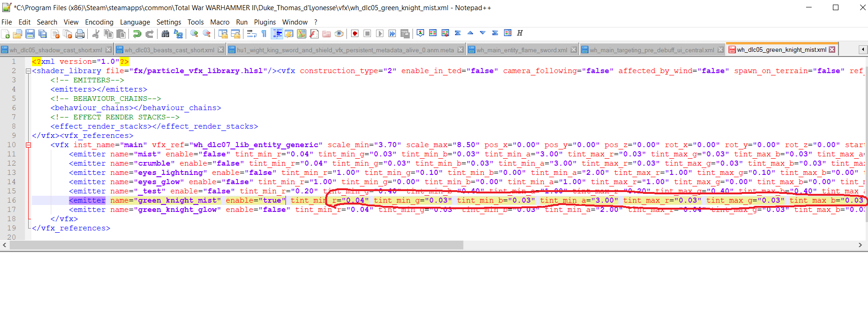This screenshot has width=868, height=310.
Task: Click the user-defined language icon
Action: click(289, 33)
